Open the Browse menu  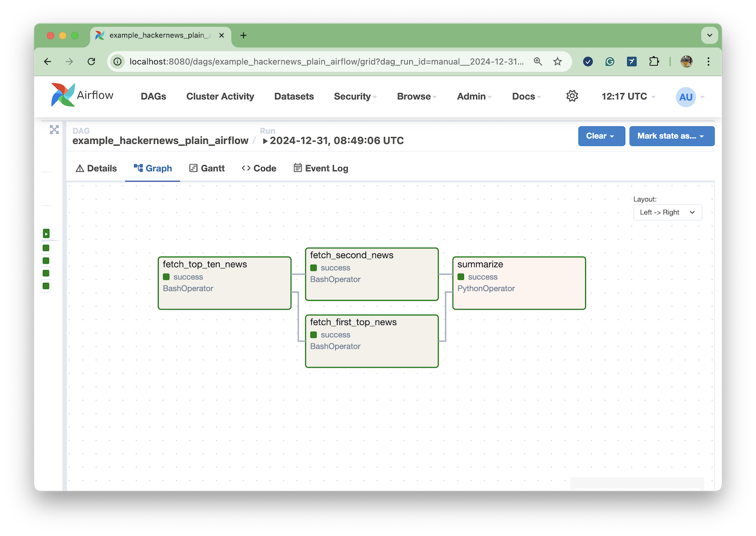point(416,96)
